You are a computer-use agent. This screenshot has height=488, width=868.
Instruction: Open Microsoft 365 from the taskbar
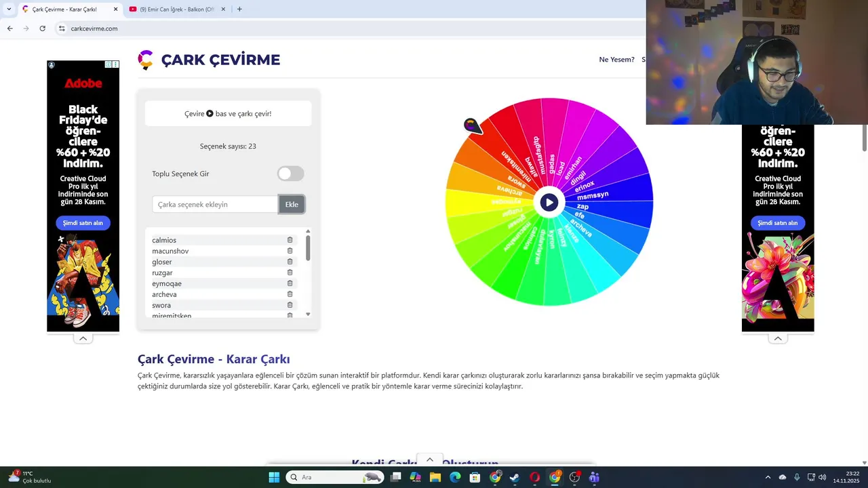(416, 477)
